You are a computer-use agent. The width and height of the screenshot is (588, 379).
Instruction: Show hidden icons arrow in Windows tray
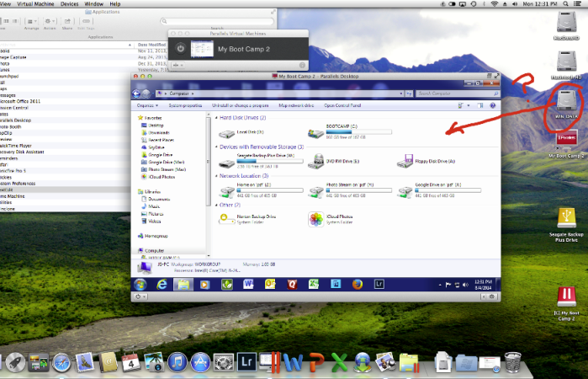tap(440, 285)
